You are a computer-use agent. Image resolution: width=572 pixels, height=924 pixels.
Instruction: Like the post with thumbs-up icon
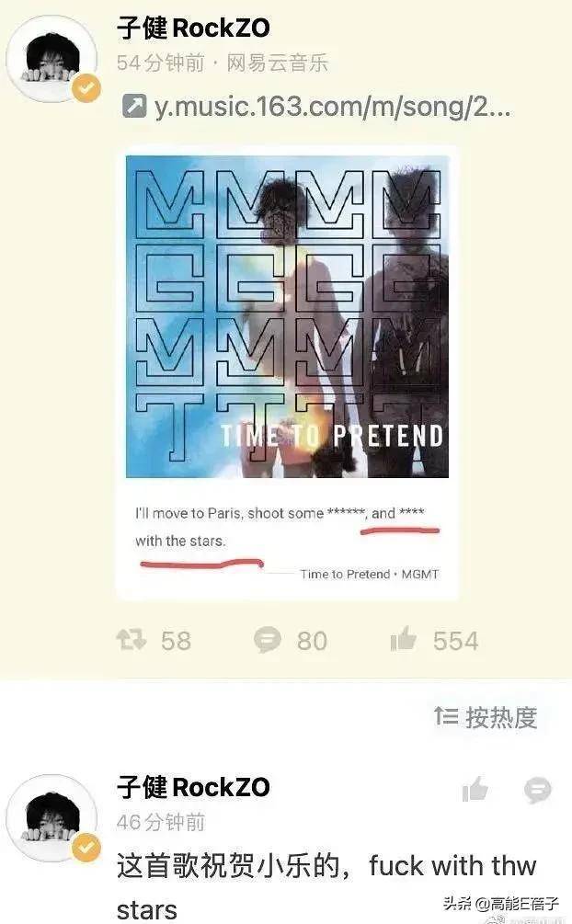(404, 639)
